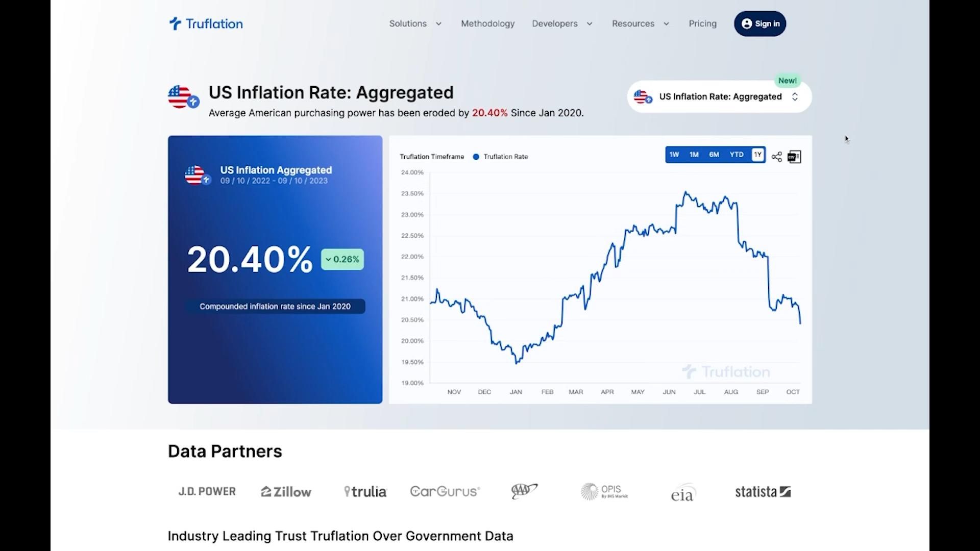Click the CSV export icon
980x551 pixels.
pos(794,157)
